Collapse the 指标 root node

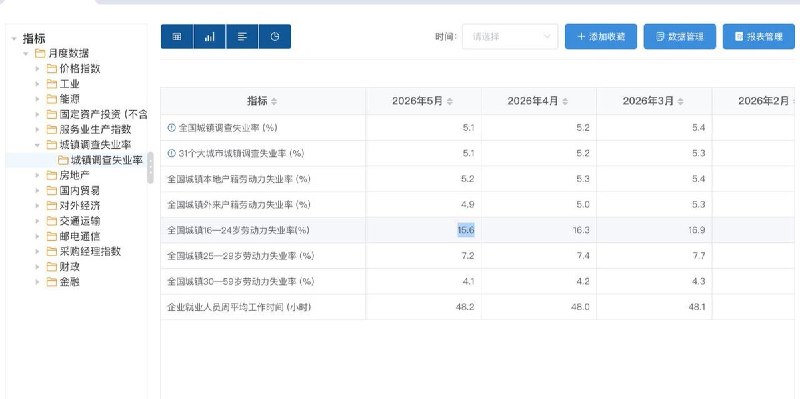(14, 38)
